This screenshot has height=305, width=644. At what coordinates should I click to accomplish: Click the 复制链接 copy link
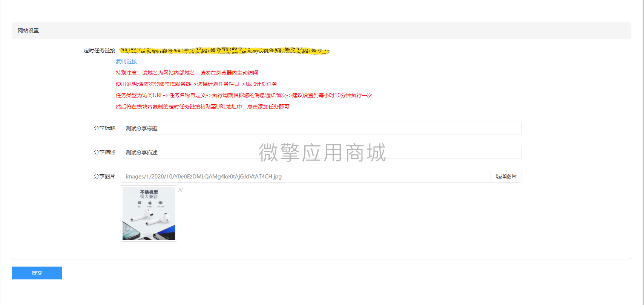point(126,61)
